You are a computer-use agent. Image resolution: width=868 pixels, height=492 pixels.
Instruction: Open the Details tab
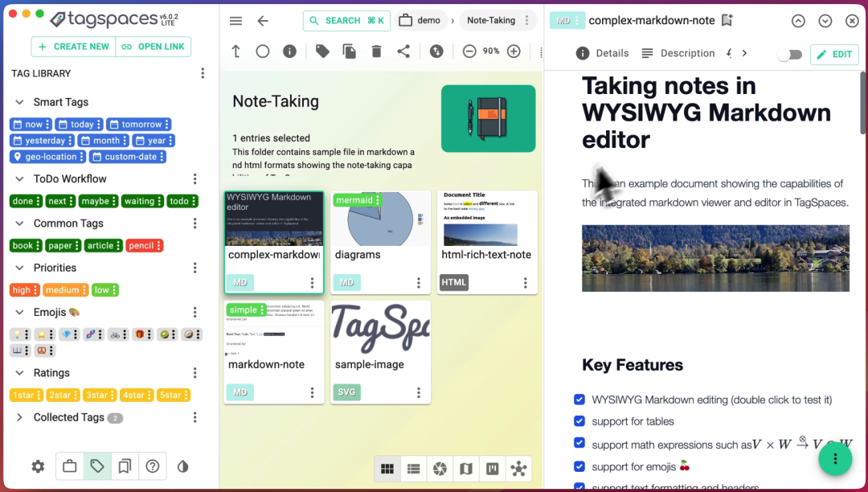click(x=602, y=53)
